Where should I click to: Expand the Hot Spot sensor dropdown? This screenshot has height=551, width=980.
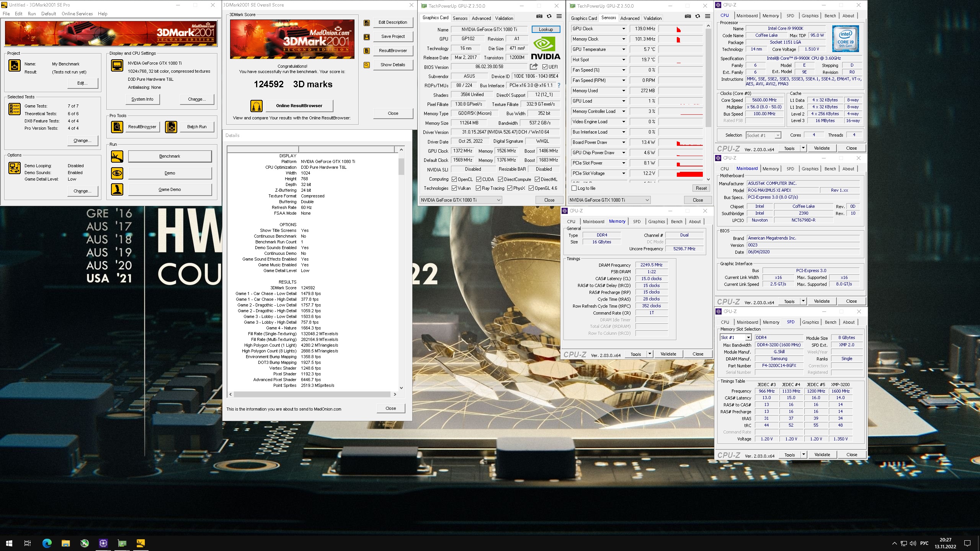(x=623, y=60)
